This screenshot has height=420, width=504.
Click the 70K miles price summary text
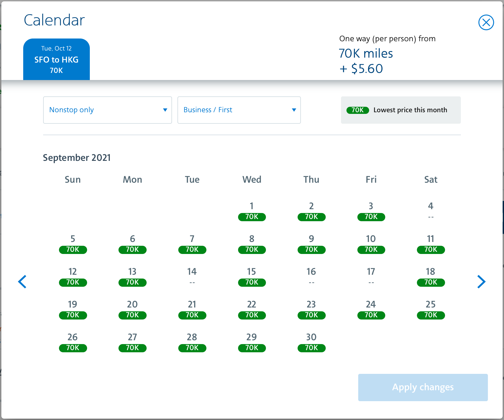[366, 54]
